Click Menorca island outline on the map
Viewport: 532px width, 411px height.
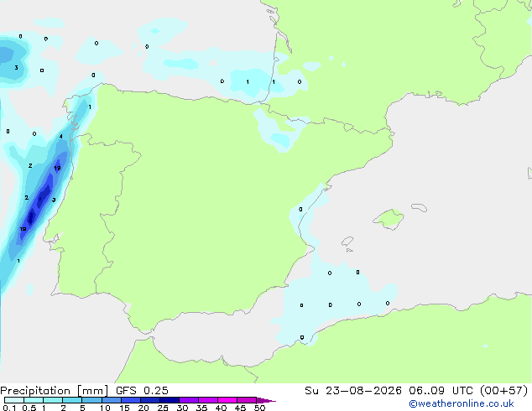[x=420, y=207]
